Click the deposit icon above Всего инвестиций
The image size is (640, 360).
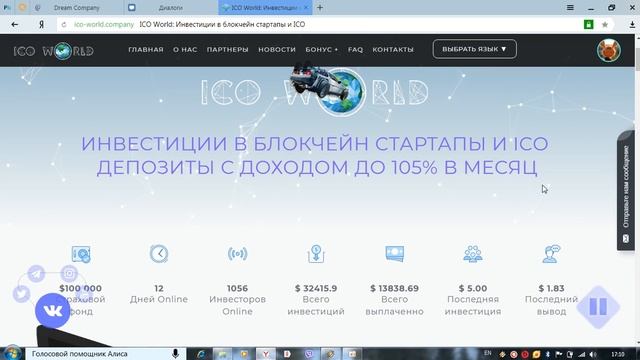[316, 253]
